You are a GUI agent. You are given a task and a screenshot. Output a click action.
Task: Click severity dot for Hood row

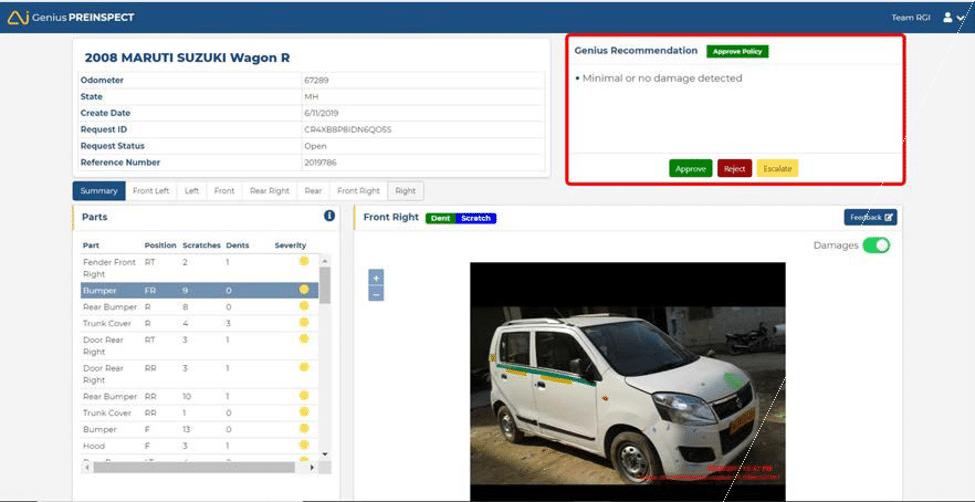304,445
